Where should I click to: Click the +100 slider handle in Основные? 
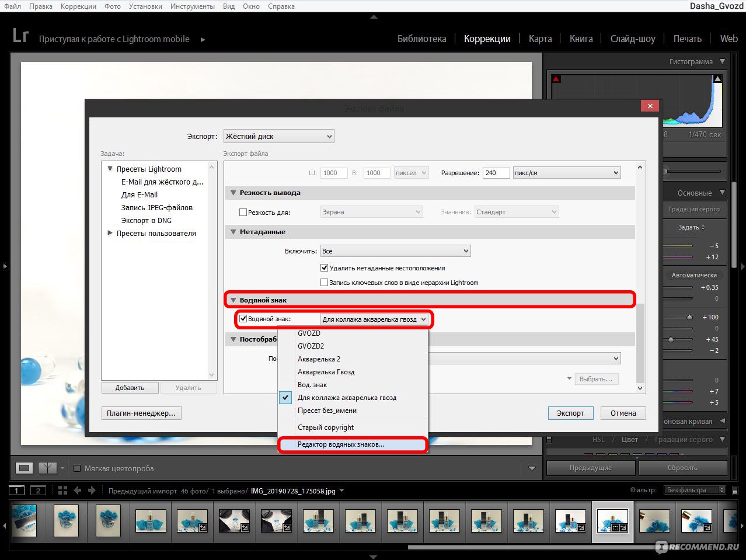pos(689,317)
